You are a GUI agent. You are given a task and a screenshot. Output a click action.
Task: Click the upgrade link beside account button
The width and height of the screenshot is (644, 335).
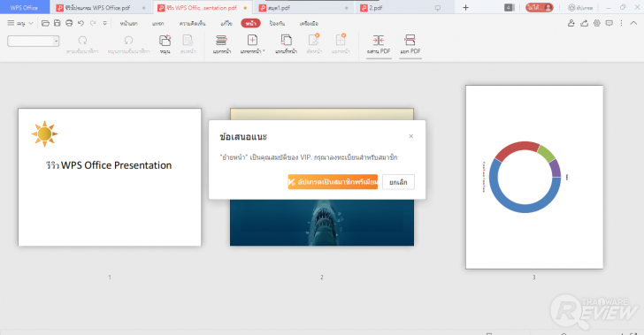coord(580,7)
